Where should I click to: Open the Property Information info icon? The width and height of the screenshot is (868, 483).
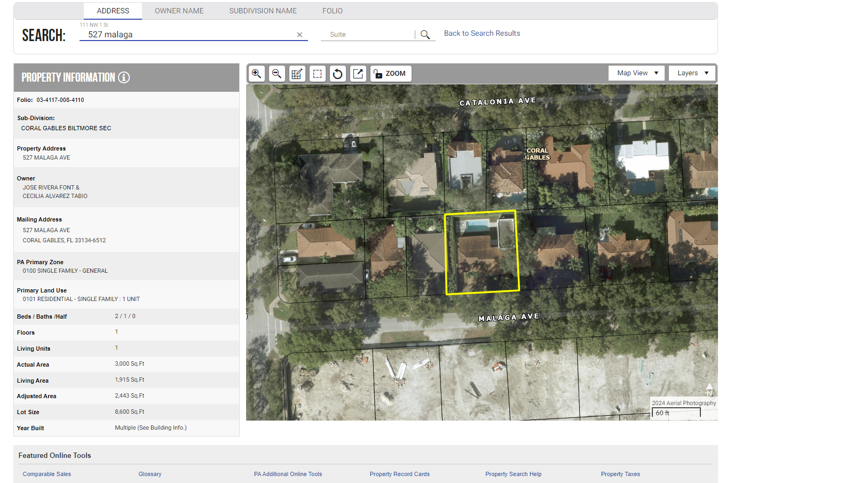click(124, 77)
